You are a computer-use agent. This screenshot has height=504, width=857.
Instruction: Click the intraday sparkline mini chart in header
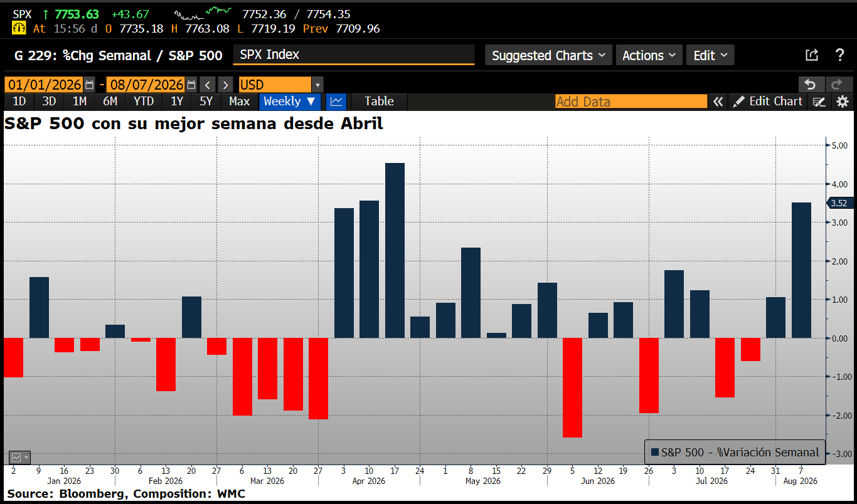click(203, 13)
